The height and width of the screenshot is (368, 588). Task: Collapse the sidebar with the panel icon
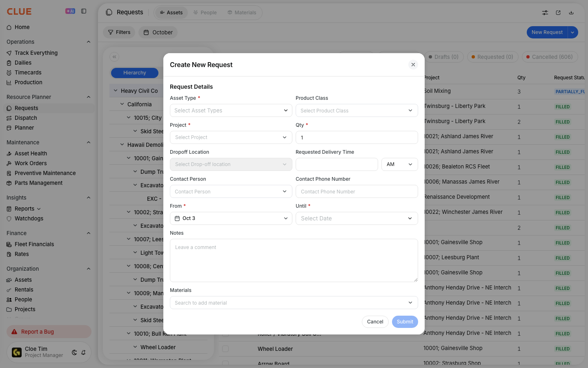click(84, 11)
